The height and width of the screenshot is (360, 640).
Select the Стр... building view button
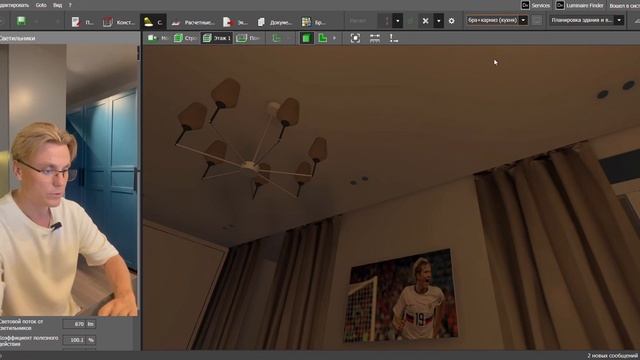tap(185, 38)
